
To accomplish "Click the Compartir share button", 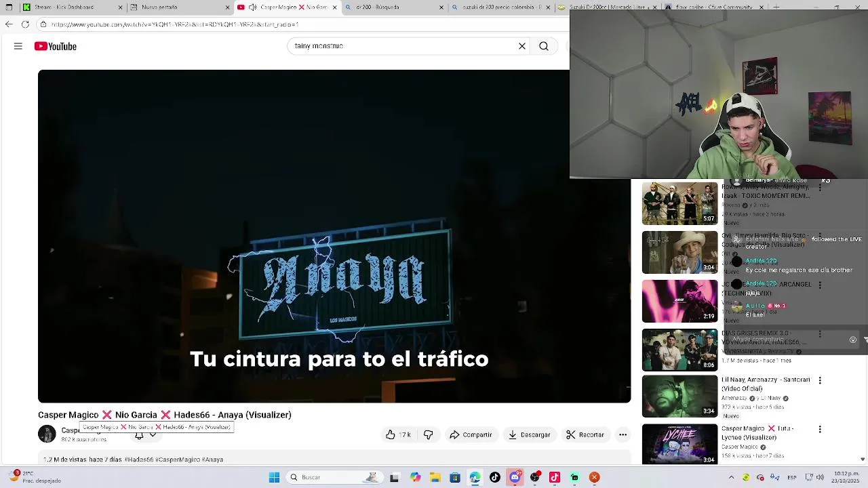I will tap(471, 434).
